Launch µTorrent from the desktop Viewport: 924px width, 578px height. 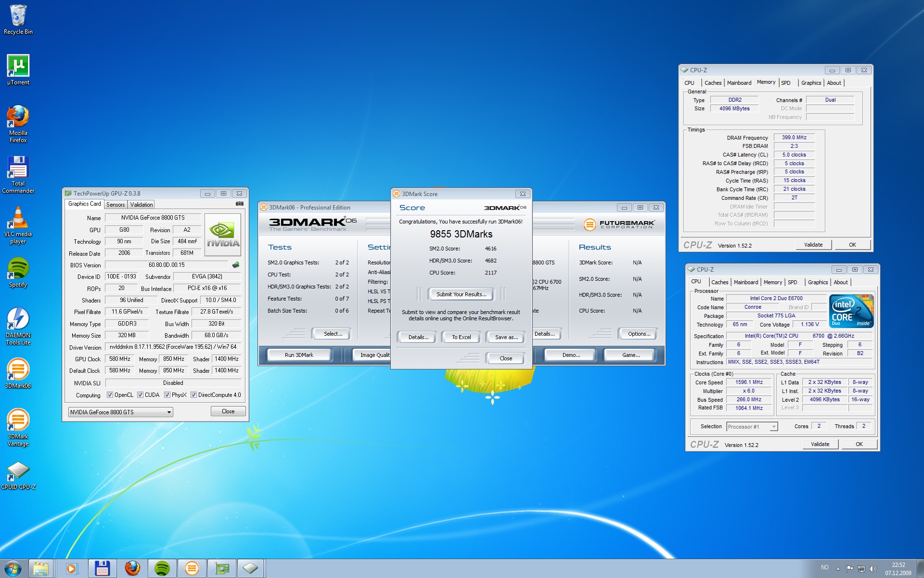point(18,70)
